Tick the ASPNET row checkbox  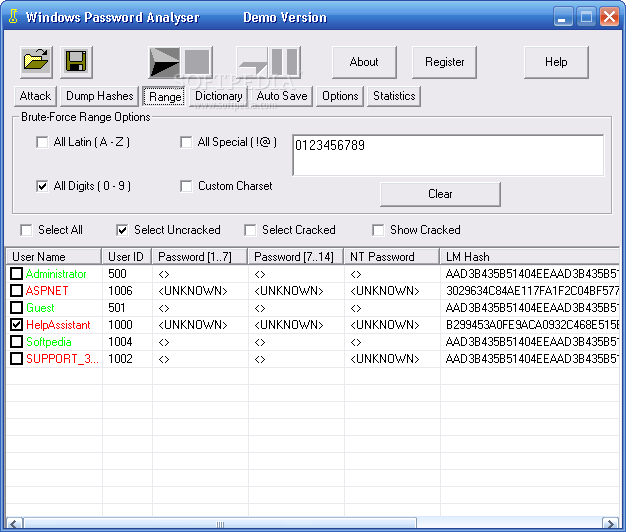16,291
